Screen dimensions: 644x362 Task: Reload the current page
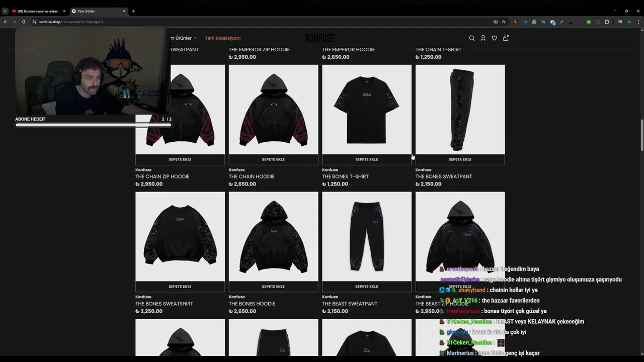click(x=23, y=22)
